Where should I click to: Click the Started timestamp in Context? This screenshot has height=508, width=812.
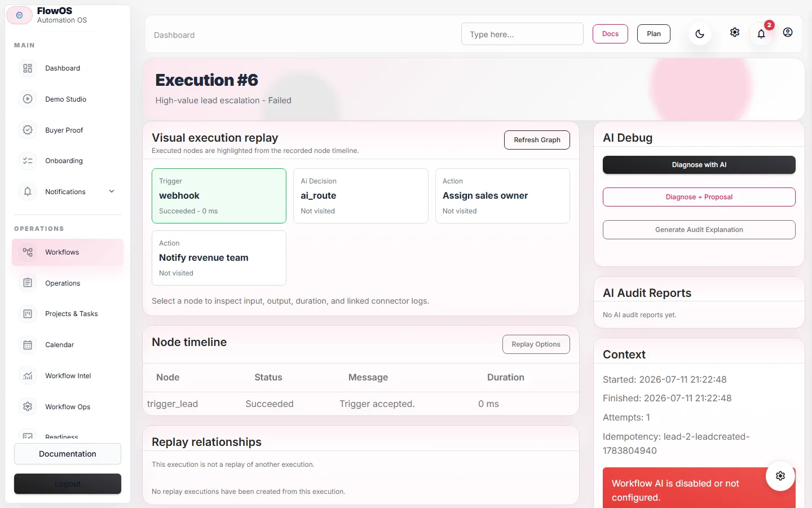(x=665, y=380)
